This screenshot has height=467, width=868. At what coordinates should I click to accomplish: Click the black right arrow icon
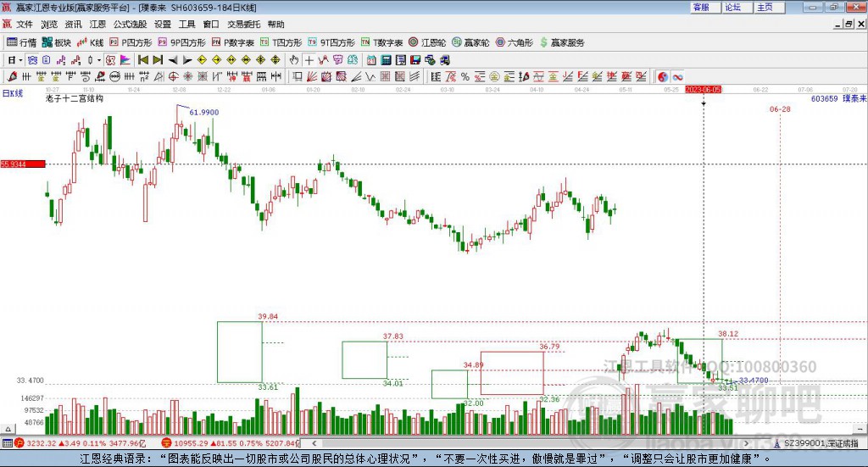click(x=187, y=60)
